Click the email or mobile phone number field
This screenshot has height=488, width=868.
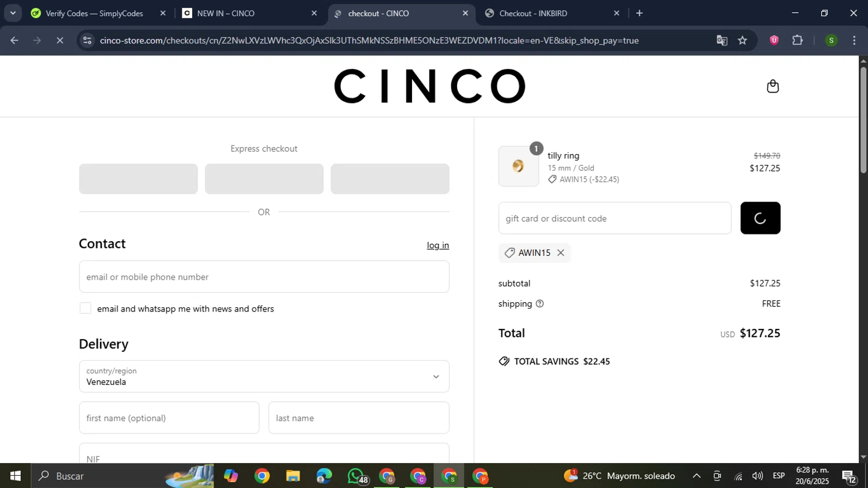point(264,277)
